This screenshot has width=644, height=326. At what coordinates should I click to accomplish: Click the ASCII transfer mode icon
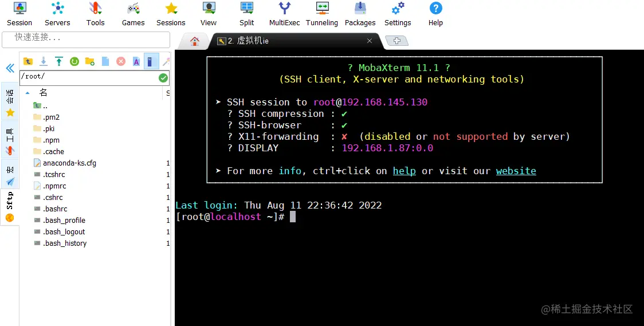[x=136, y=61]
